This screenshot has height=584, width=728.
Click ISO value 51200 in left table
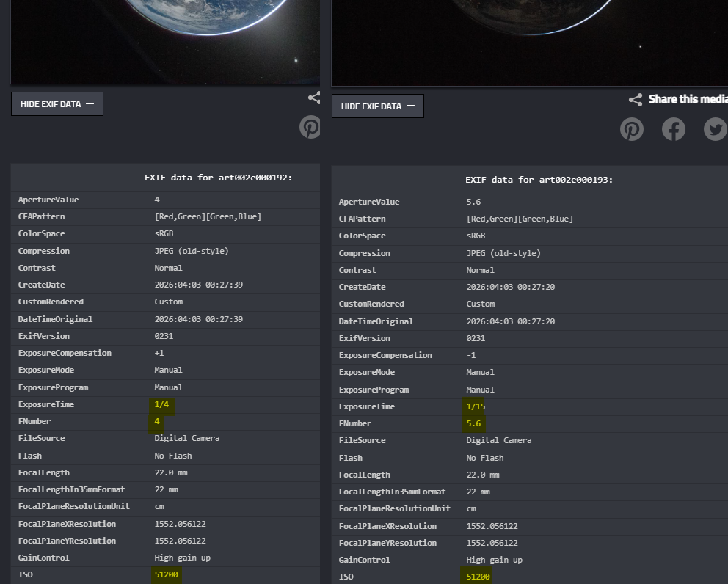click(166, 574)
